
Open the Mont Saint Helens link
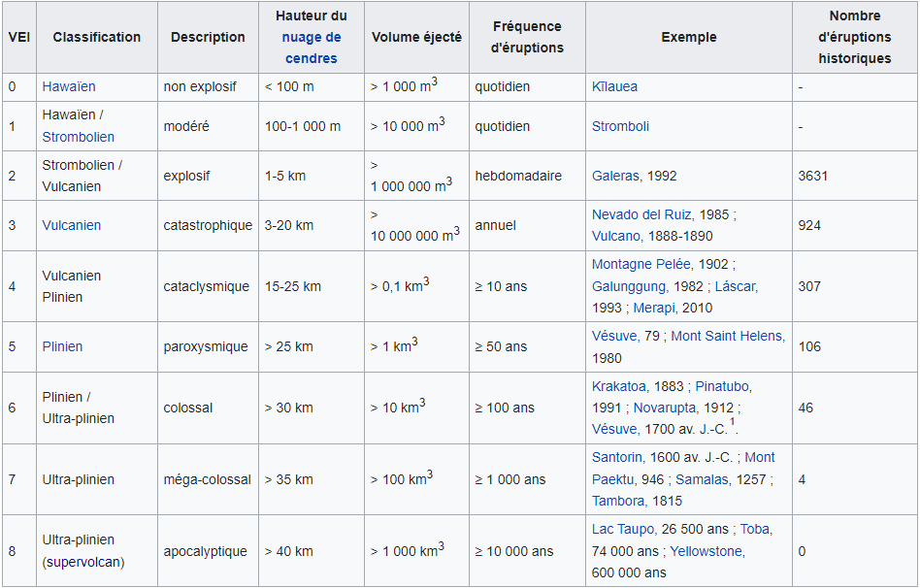(x=727, y=337)
